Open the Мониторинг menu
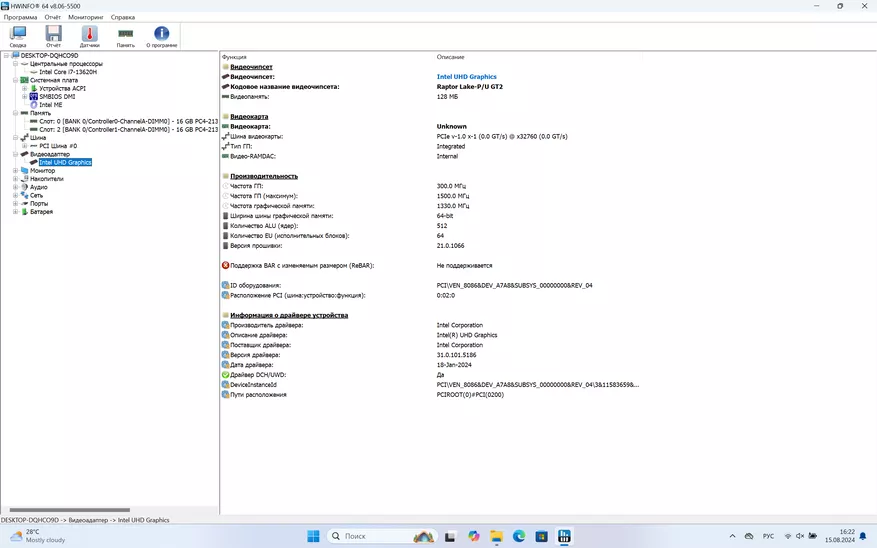The height and width of the screenshot is (548, 877). pyautogui.click(x=85, y=17)
